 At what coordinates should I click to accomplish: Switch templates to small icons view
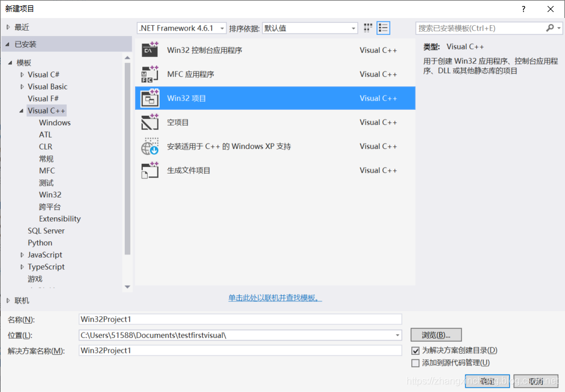367,28
